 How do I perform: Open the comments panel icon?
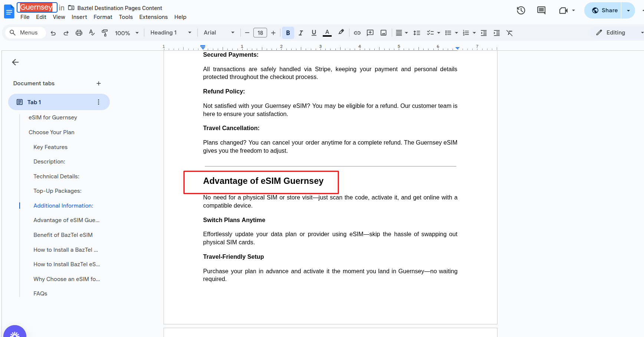coord(541,10)
